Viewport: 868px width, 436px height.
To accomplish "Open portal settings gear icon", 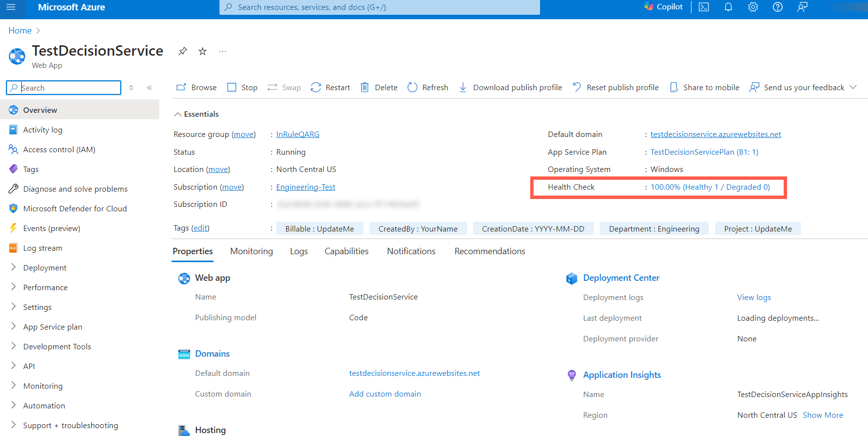I will click(753, 7).
